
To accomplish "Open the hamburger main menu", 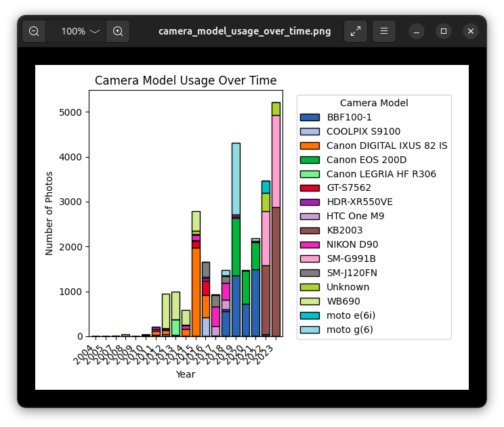I will click(384, 31).
